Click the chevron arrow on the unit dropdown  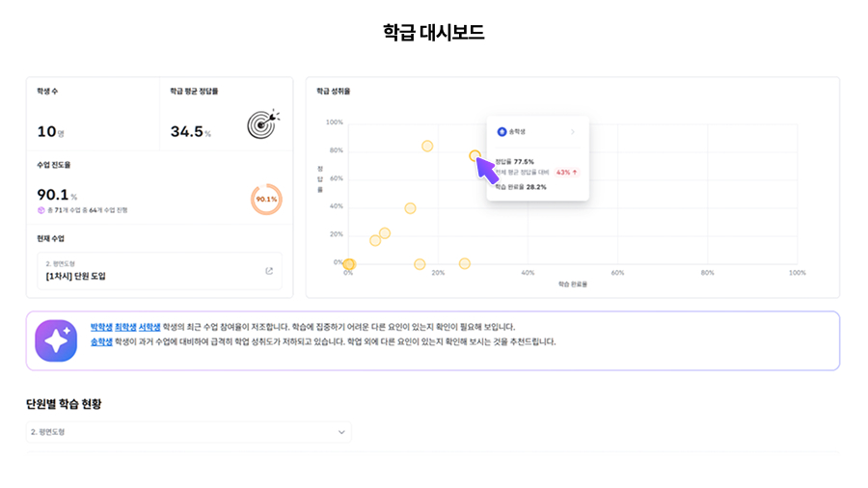tap(340, 432)
